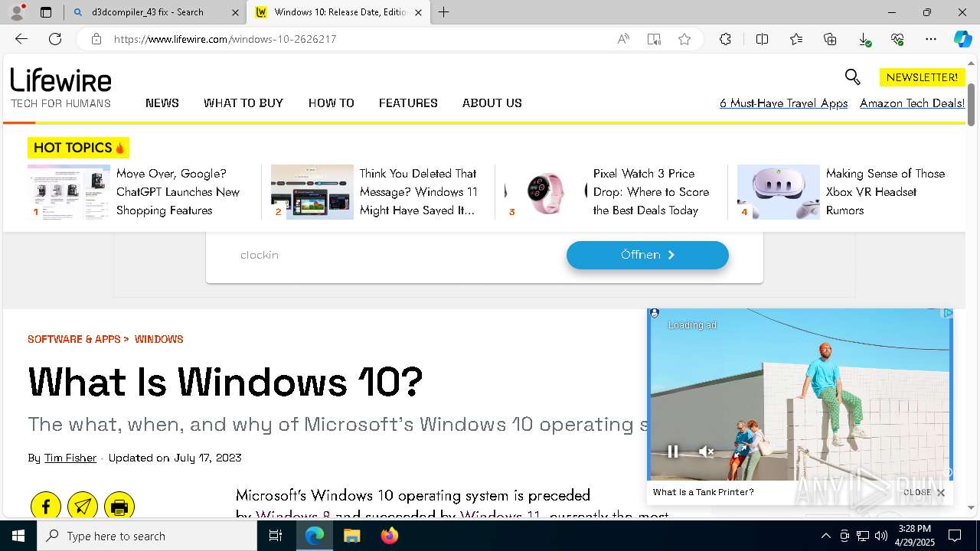This screenshot has width=980, height=551.
Task: Close the floating video with CLOSE
Action: point(925,492)
